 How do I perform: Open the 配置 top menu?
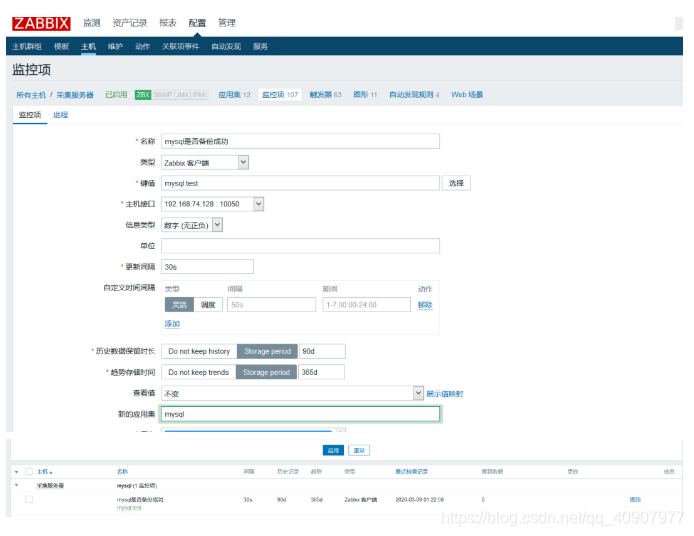click(x=197, y=23)
